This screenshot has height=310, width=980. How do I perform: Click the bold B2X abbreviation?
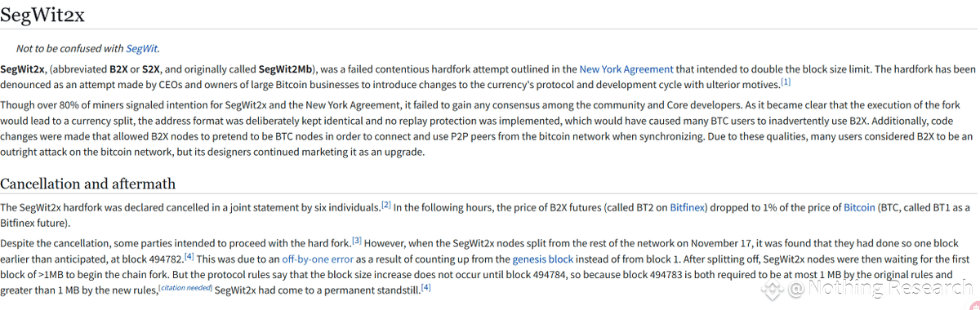pos(118,69)
